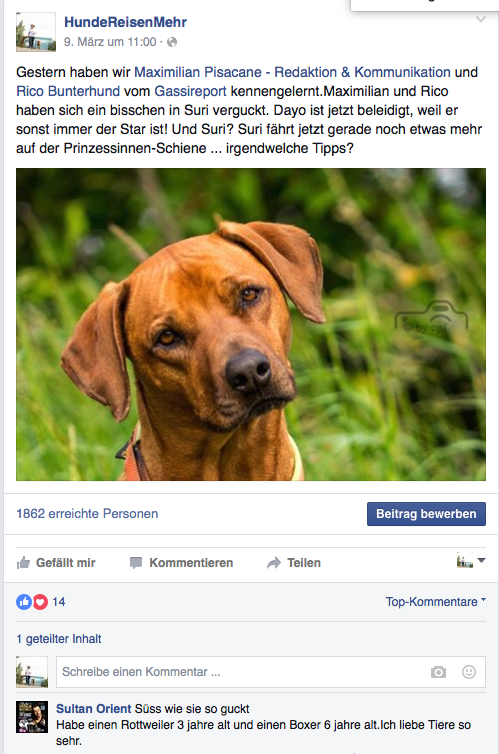Open the Gassireport page link
This screenshot has height=754, width=499.
[x=190, y=91]
